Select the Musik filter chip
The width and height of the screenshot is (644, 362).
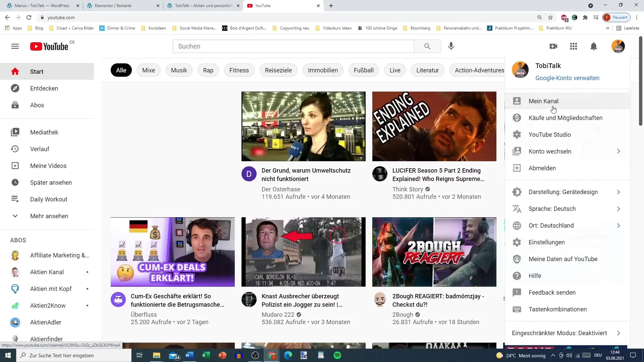coord(179,70)
